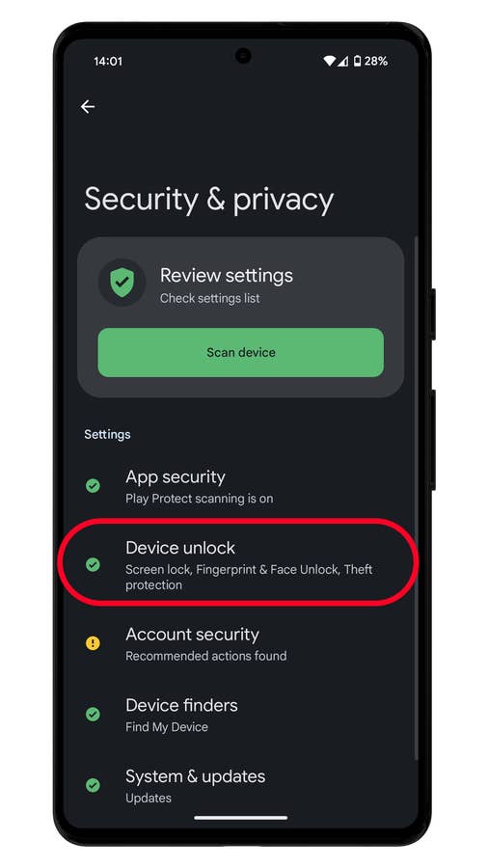Image resolution: width=488 pixels, height=868 pixels.
Task: Click the green check beside App security
Action: [x=93, y=486]
